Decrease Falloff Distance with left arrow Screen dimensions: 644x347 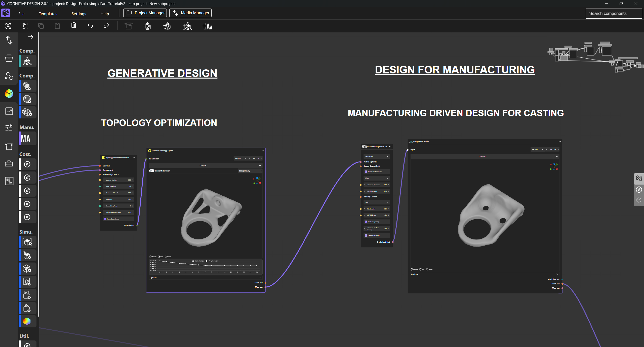pyautogui.click(x=365, y=191)
